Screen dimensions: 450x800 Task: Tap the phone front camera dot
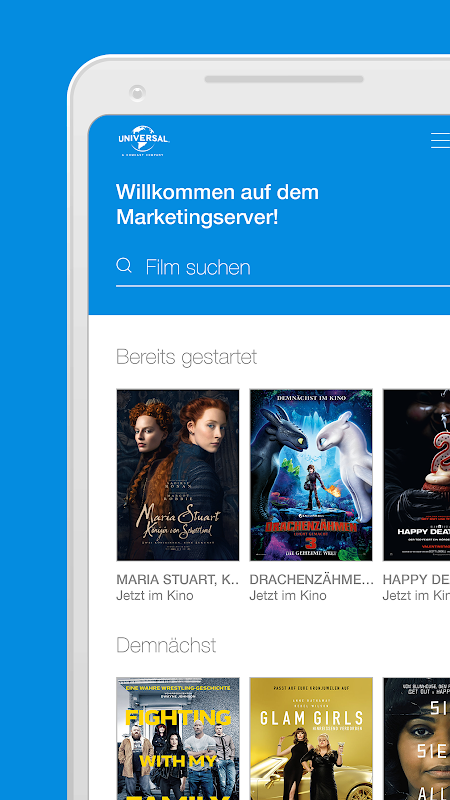tap(137, 93)
